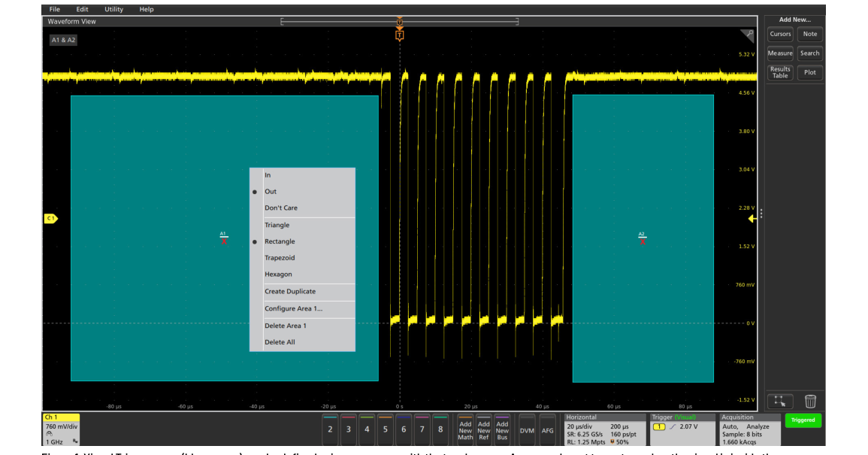This screenshot has height=455, width=868.
Task: Turn on channel 5
Action: pos(386,429)
